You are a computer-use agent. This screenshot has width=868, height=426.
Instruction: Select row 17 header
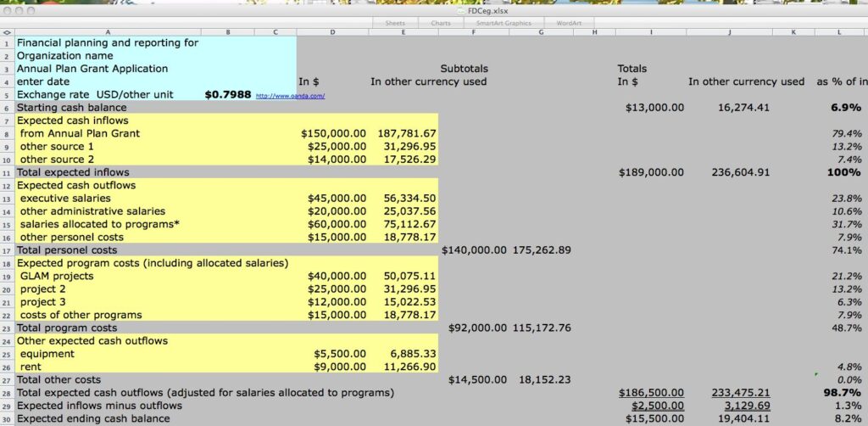pos(7,250)
